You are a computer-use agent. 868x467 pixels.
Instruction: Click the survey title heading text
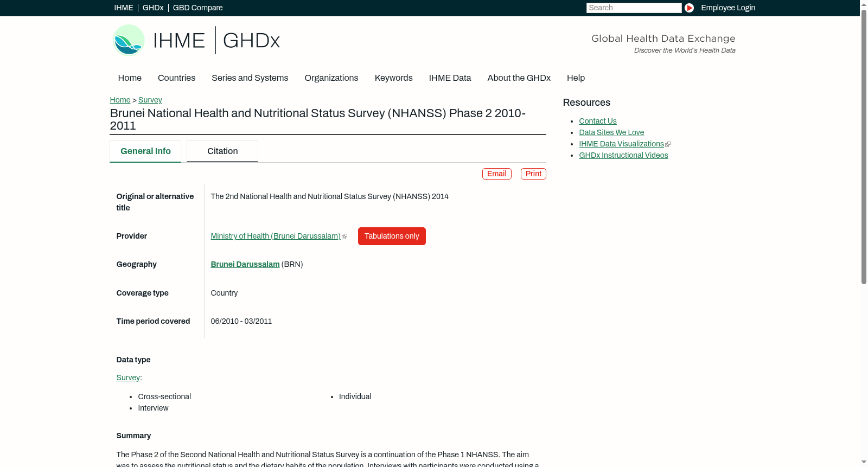(x=318, y=119)
